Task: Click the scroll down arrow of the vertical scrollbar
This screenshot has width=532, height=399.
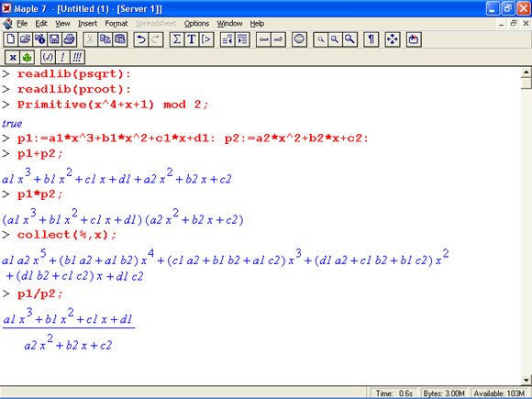Action: [526, 380]
